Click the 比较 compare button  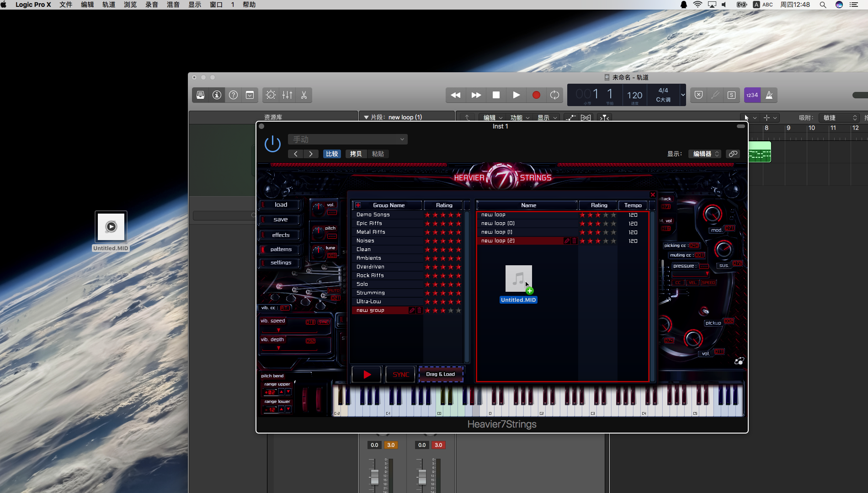tap(332, 154)
